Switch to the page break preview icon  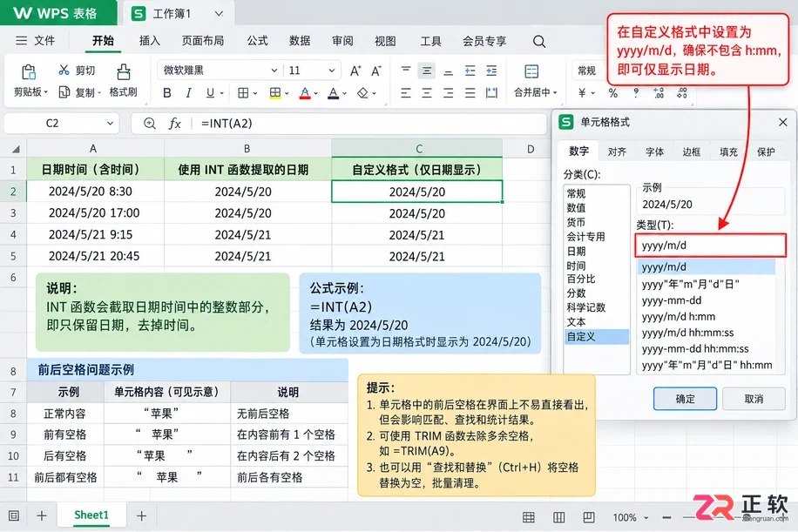click(558, 517)
